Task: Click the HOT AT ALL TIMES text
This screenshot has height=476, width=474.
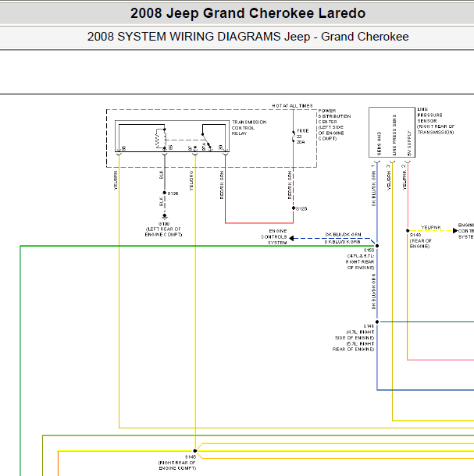Action: tap(292, 105)
